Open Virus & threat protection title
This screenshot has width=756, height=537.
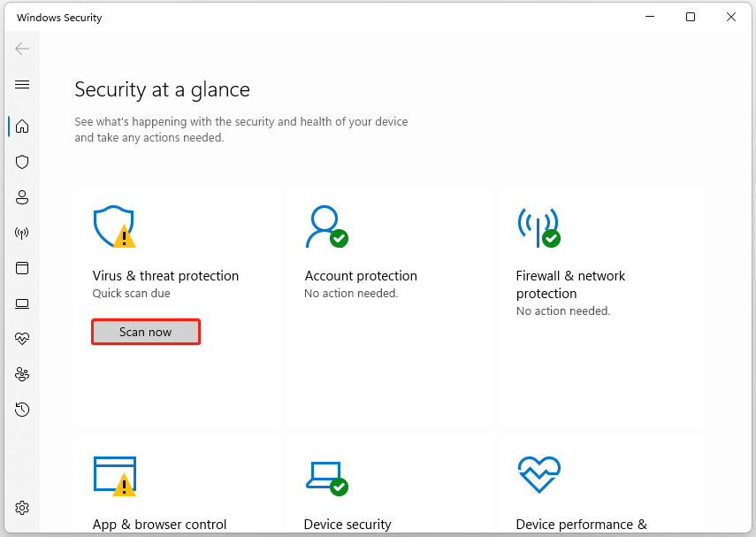[165, 276]
